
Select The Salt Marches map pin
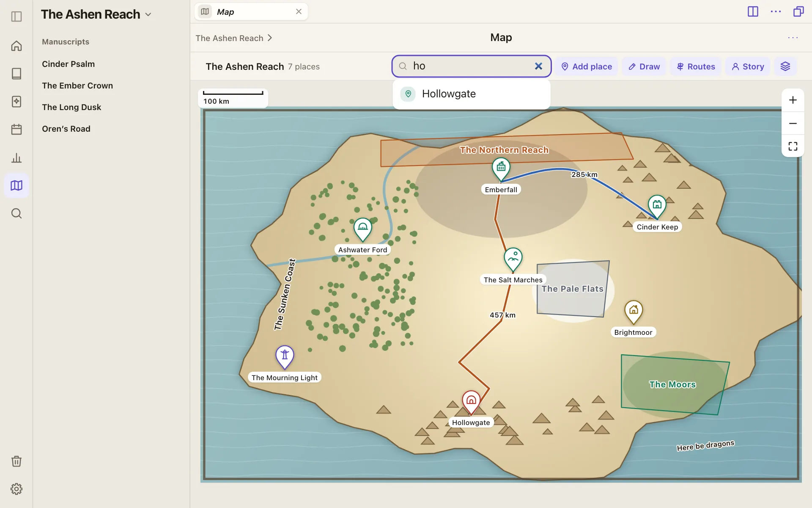[513, 260]
